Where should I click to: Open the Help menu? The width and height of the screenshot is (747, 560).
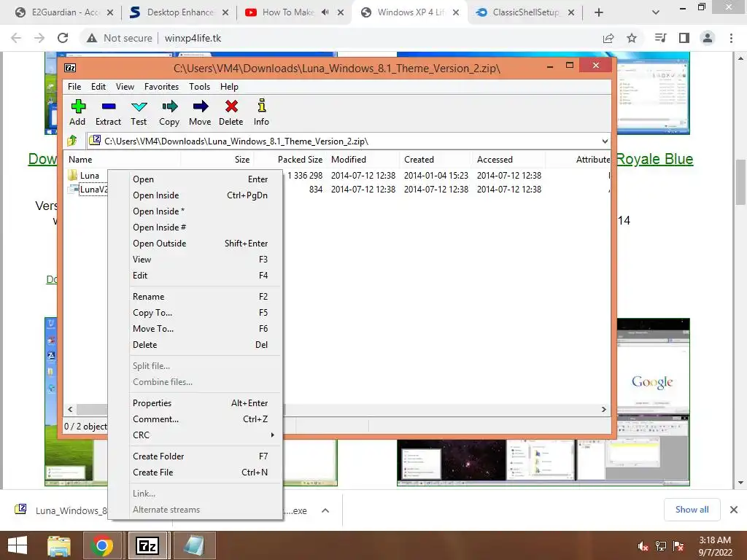pyautogui.click(x=229, y=87)
